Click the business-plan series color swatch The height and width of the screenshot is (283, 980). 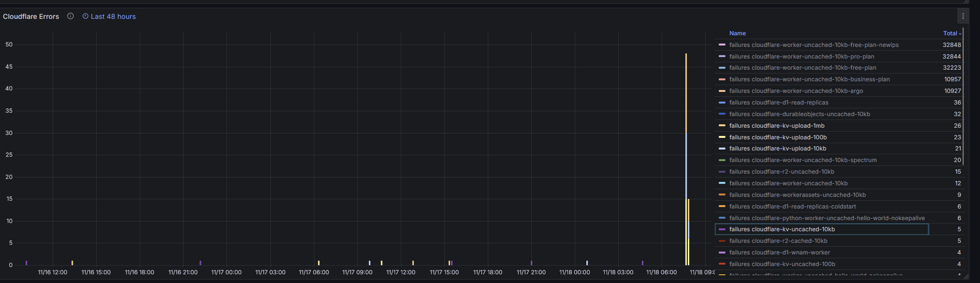(722, 79)
